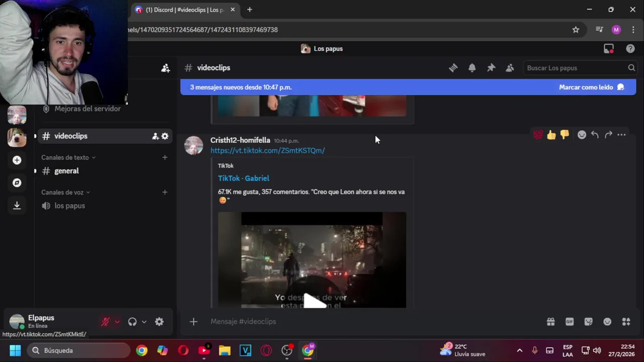
Task: Open the Discord inbox icon
Action: [x=609, y=49]
